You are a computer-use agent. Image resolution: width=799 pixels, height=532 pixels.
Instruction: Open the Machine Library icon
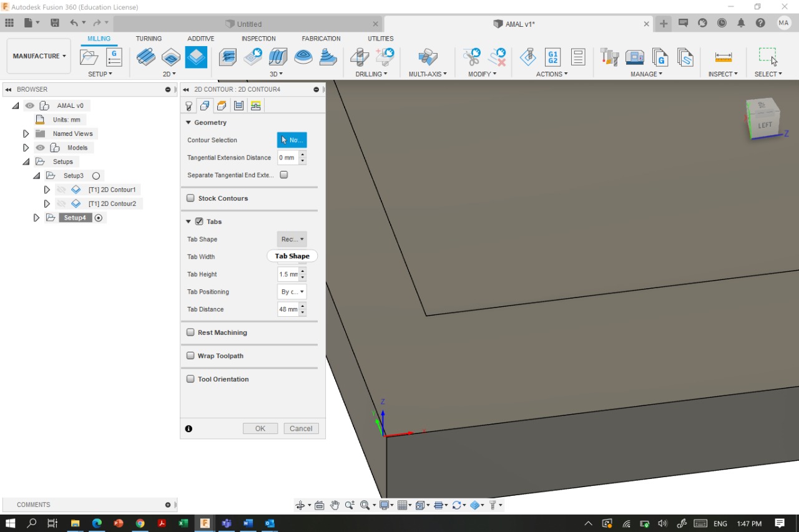click(x=635, y=57)
